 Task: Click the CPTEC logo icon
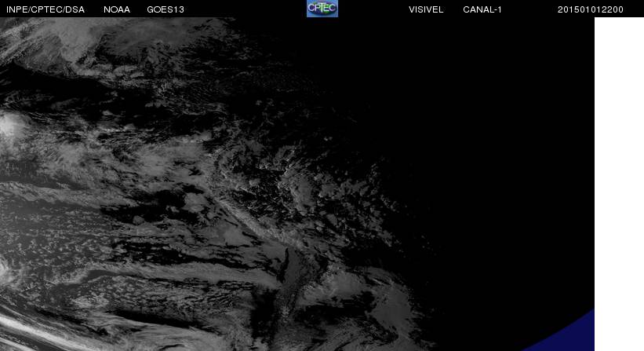point(322,9)
